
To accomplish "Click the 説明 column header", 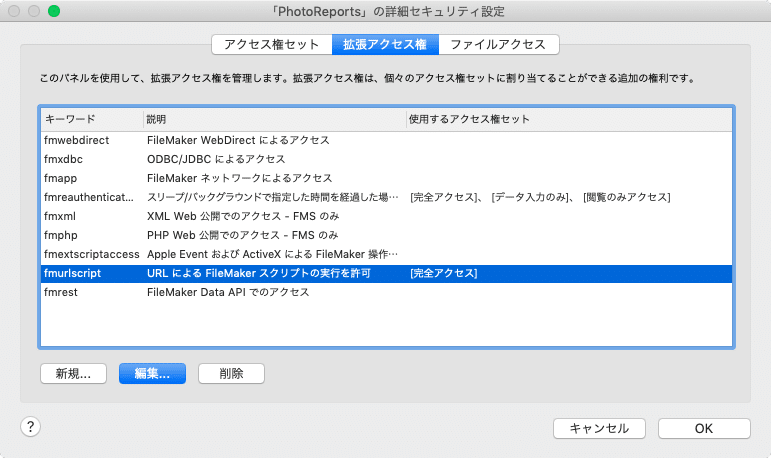I will click(x=274, y=119).
